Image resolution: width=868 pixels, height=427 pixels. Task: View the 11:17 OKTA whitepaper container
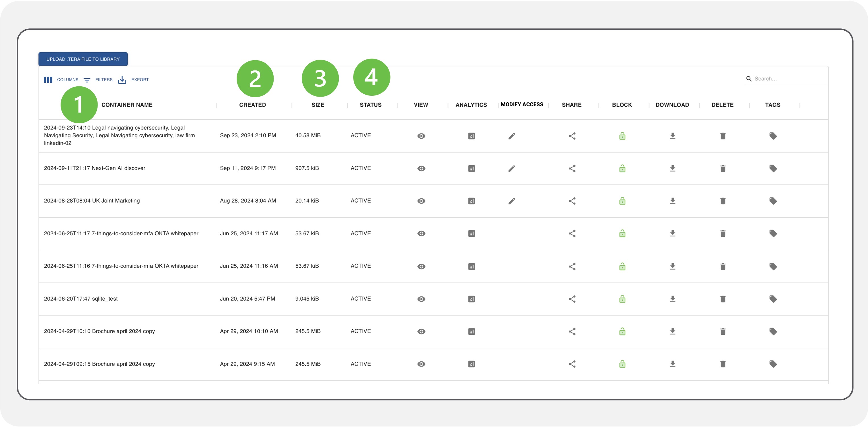(x=421, y=234)
